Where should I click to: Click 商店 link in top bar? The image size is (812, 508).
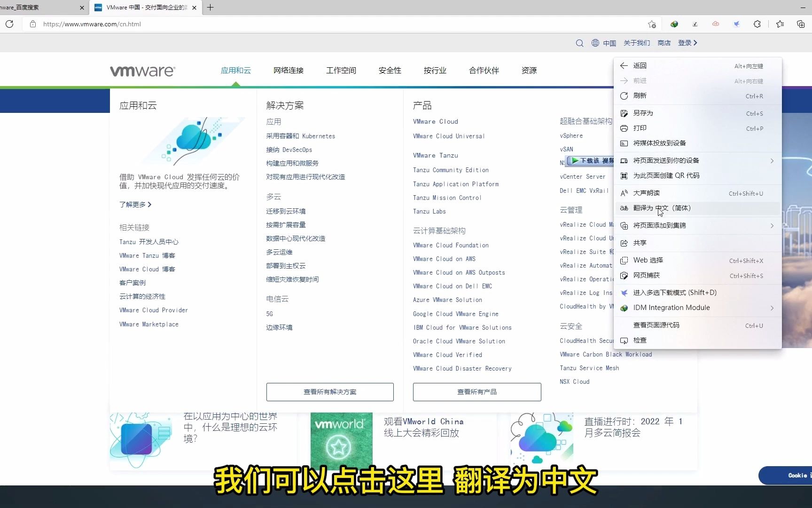[664, 43]
